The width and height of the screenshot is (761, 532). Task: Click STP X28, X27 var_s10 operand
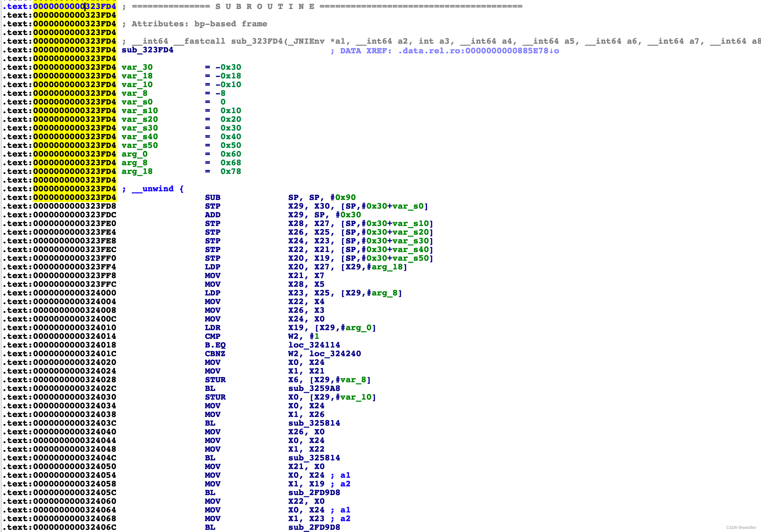pos(361,224)
